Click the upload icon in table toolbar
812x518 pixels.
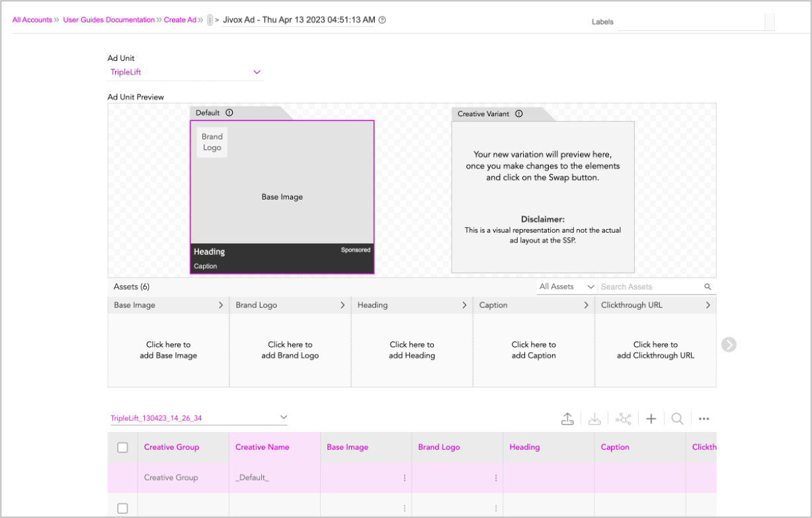567,419
